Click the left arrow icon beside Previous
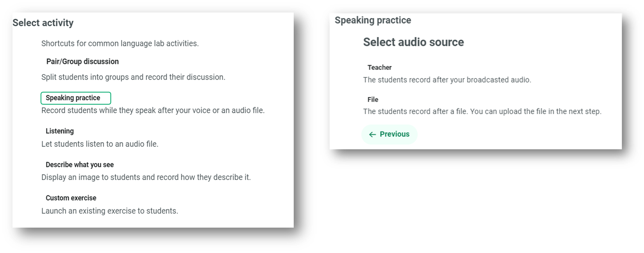This screenshot has width=644, height=253. click(x=373, y=134)
